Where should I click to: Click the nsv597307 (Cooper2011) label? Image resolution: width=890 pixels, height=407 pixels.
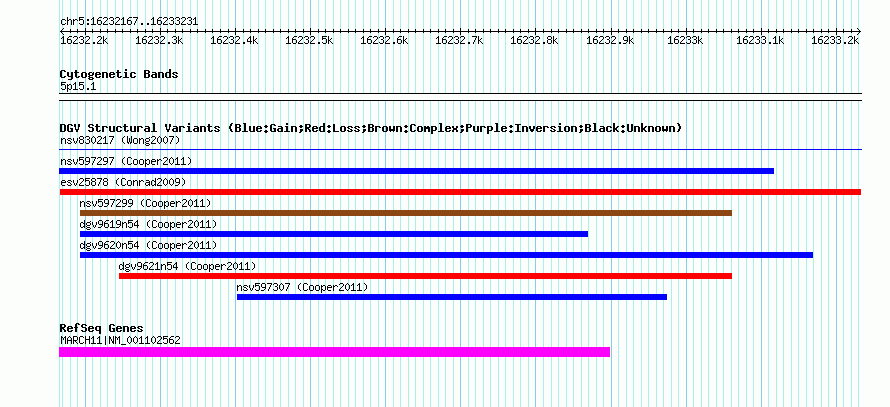click(302, 287)
